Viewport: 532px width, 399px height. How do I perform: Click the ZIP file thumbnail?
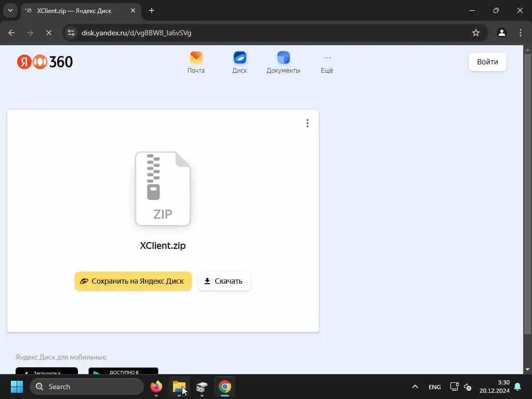[163, 188]
